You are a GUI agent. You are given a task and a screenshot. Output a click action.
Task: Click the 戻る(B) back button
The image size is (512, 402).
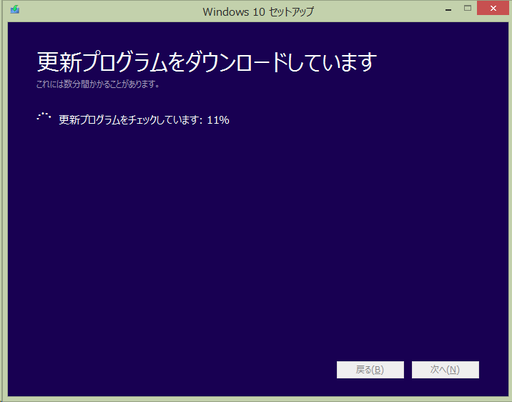pos(370,370)
